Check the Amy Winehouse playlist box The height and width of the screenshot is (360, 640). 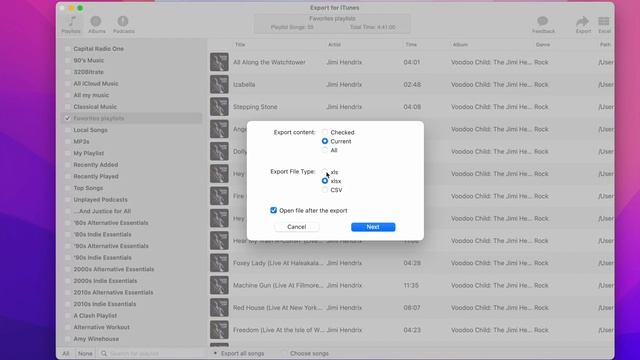(x=67, y=339)
